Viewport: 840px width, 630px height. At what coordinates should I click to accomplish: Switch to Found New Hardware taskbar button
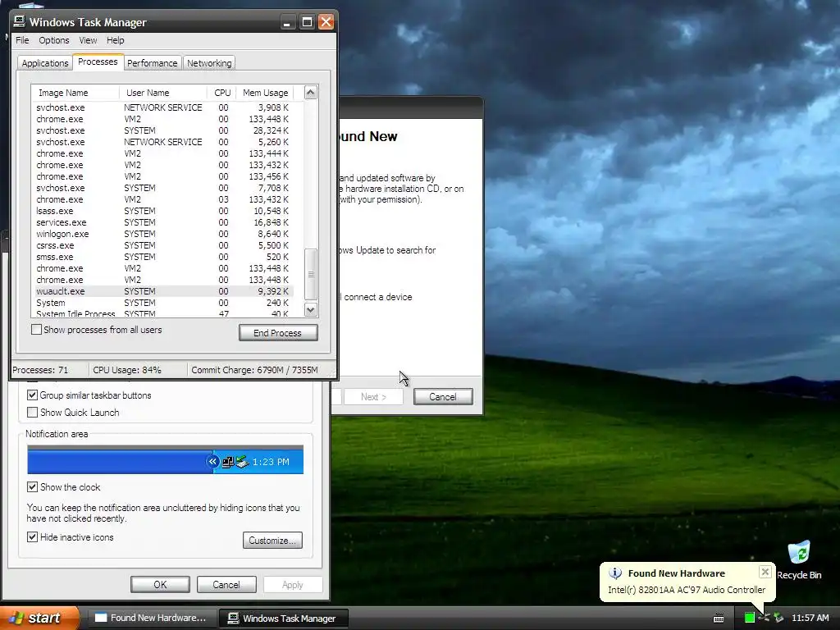point(150,618)
